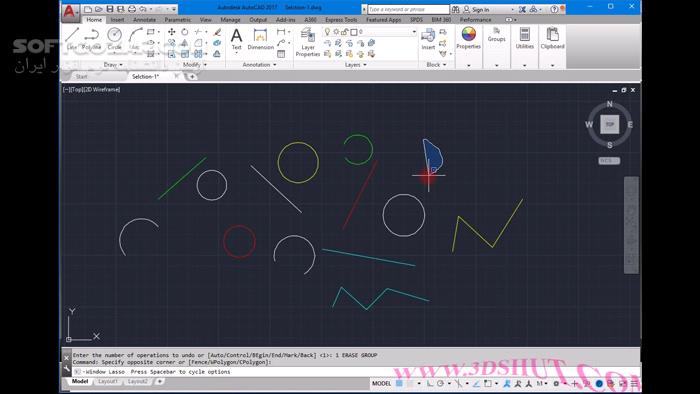Click the TOP face of the ViewCube

pos(609,124)
